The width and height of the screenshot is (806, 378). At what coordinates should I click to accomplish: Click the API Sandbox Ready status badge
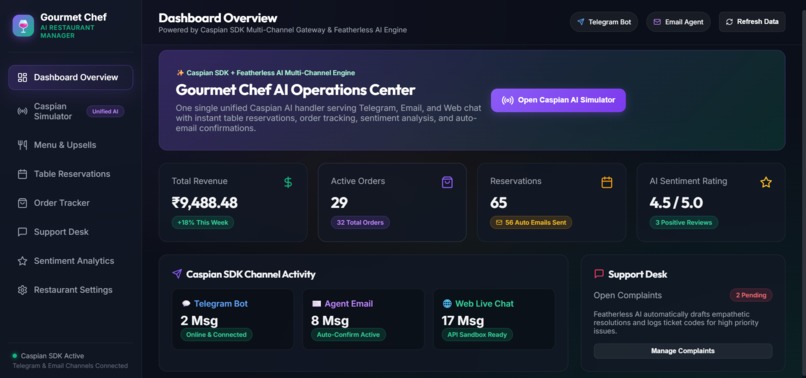(x=477, y=335)
